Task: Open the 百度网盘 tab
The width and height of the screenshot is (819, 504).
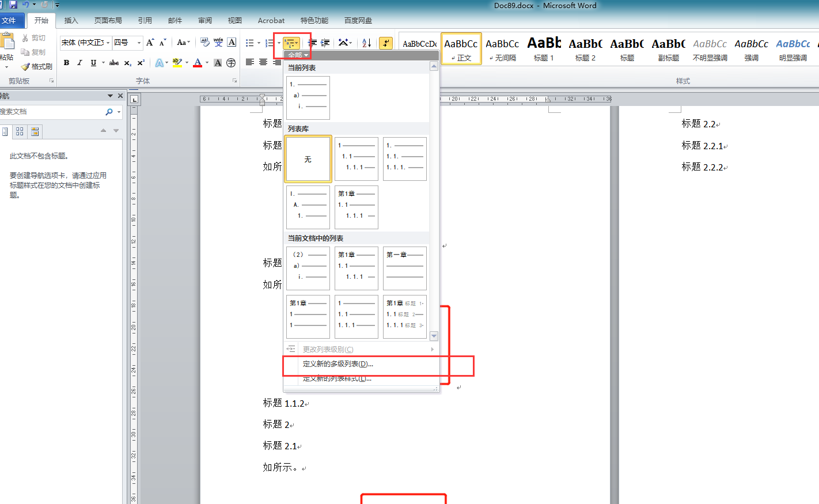Action: click(358, 21)
